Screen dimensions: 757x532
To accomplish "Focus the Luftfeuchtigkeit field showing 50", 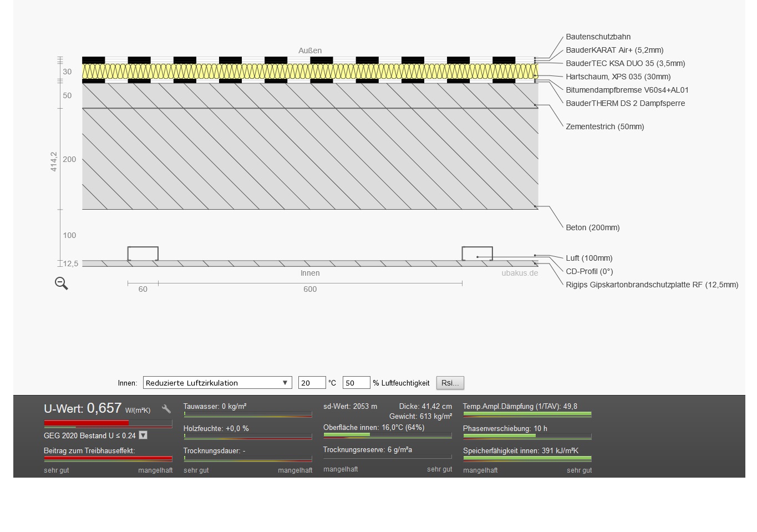I will 356,383.
